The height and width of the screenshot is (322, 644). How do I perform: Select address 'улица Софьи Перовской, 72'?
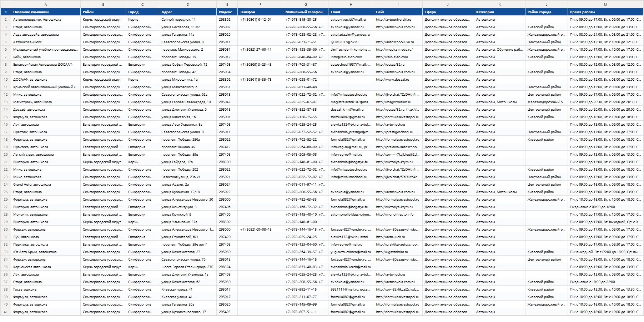pos(188,65)
